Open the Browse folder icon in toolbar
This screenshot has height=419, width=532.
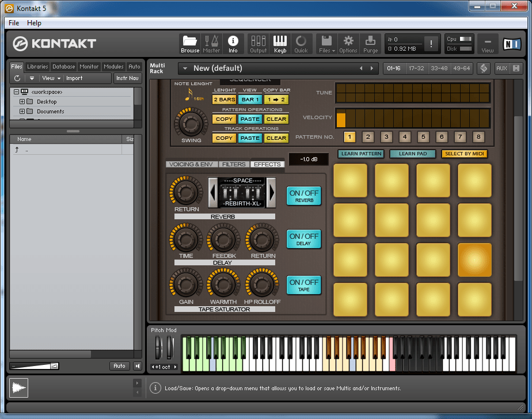pyautogui.click(x=189, y=44)
